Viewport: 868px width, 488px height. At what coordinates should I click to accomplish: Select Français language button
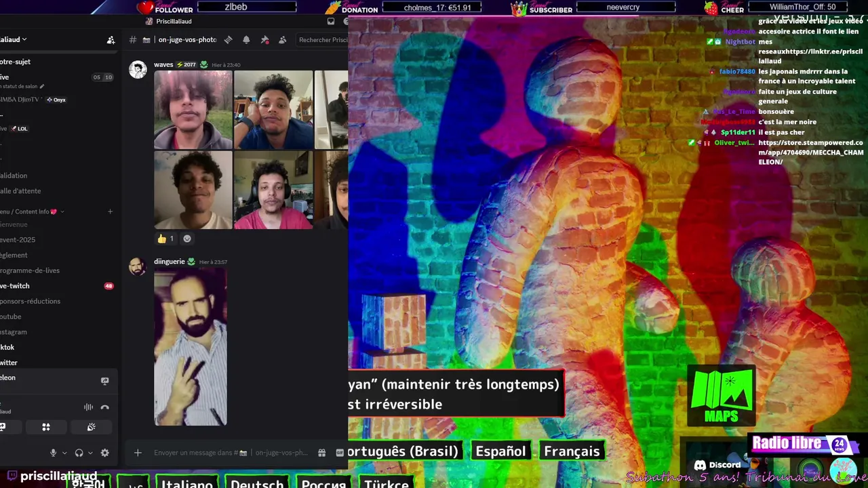coord(572,451)
